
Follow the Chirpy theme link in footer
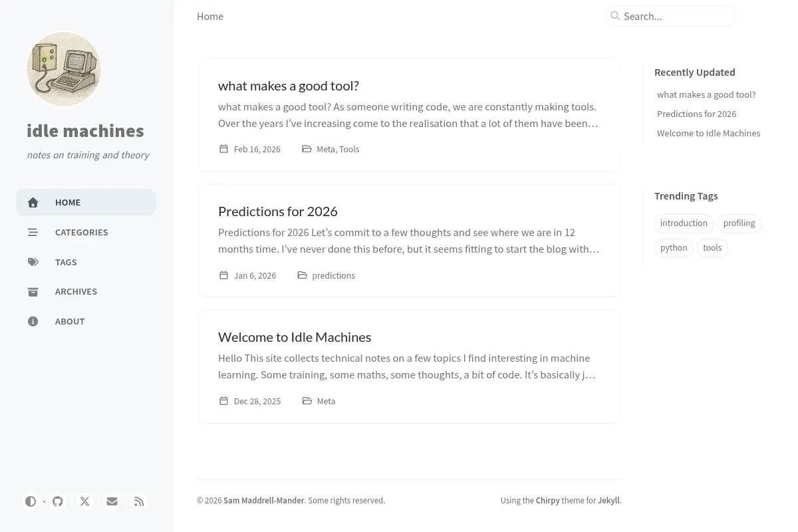[548, 501]
